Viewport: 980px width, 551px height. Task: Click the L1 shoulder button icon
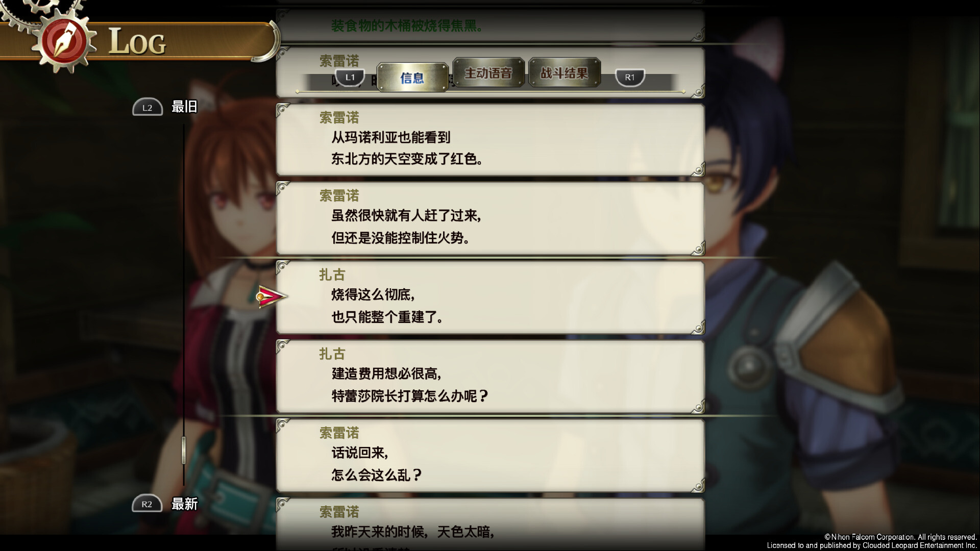point(350,78)
